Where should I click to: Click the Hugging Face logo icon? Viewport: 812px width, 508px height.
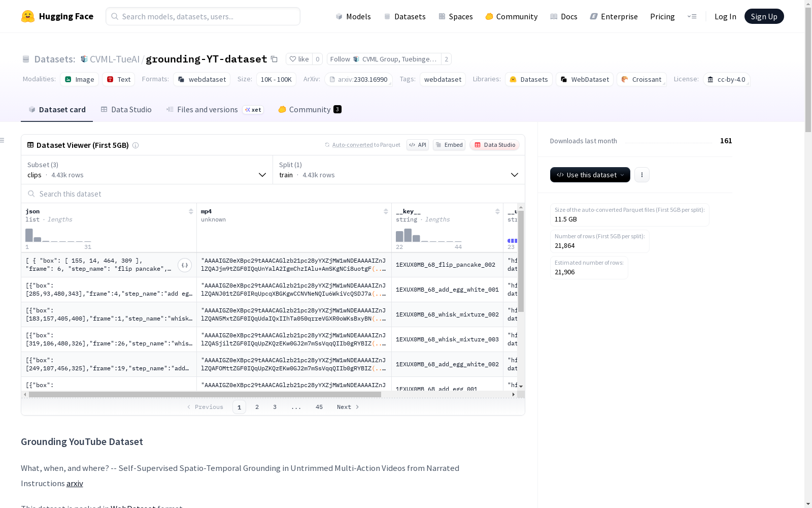coord(28,16)
